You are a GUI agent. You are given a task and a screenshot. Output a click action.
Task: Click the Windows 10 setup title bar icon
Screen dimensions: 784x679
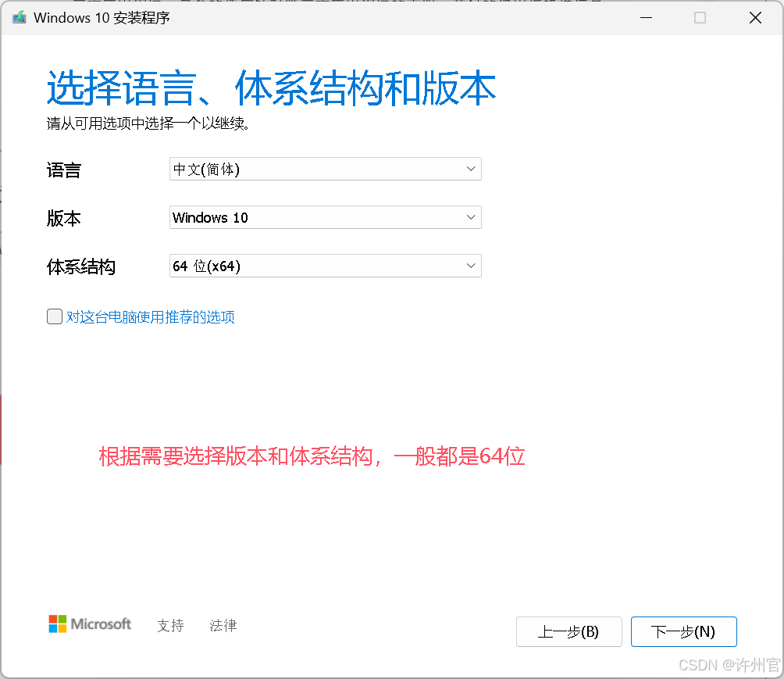pos(20,17)
